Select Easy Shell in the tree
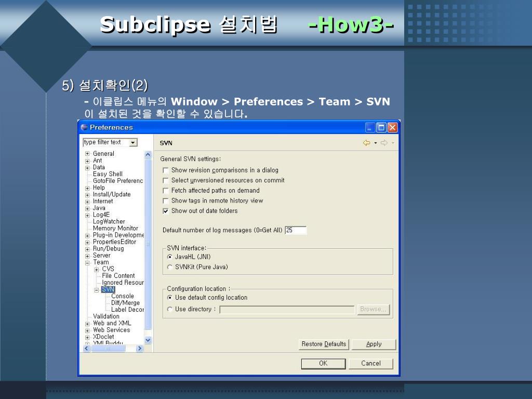The image size is (532, 399). [x=108, y=174]
